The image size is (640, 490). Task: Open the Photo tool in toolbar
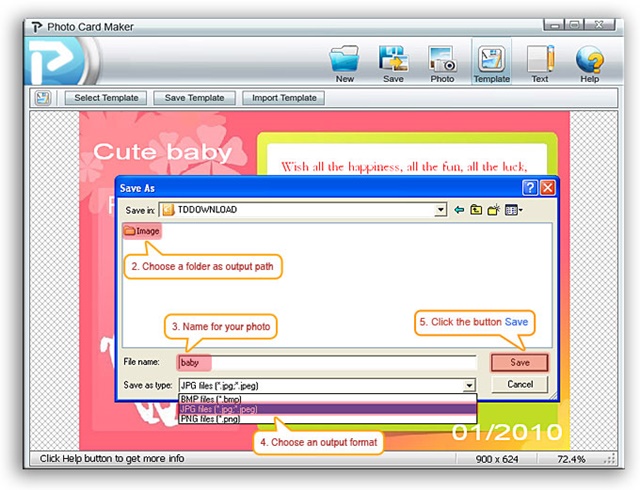[442, 62]
